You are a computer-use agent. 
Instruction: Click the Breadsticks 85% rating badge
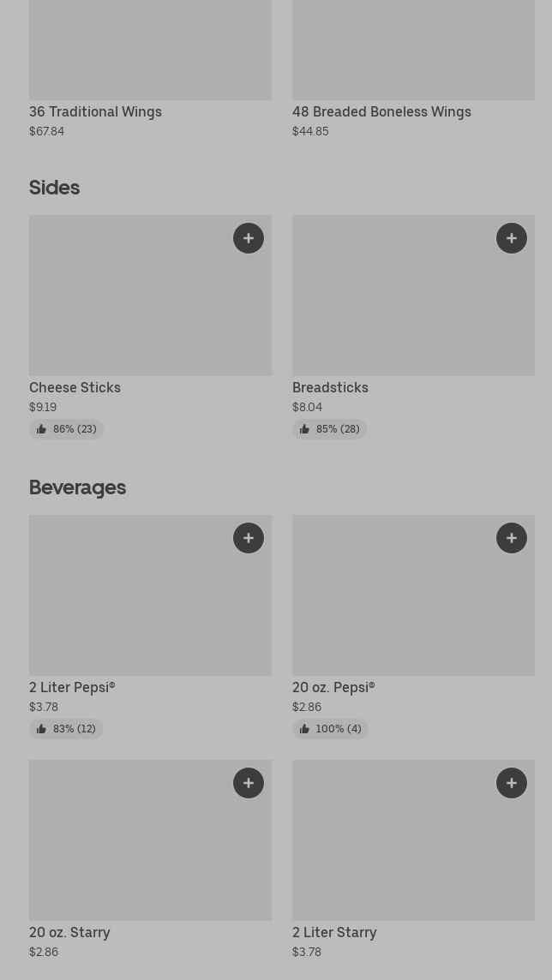(x=329, y=429)
